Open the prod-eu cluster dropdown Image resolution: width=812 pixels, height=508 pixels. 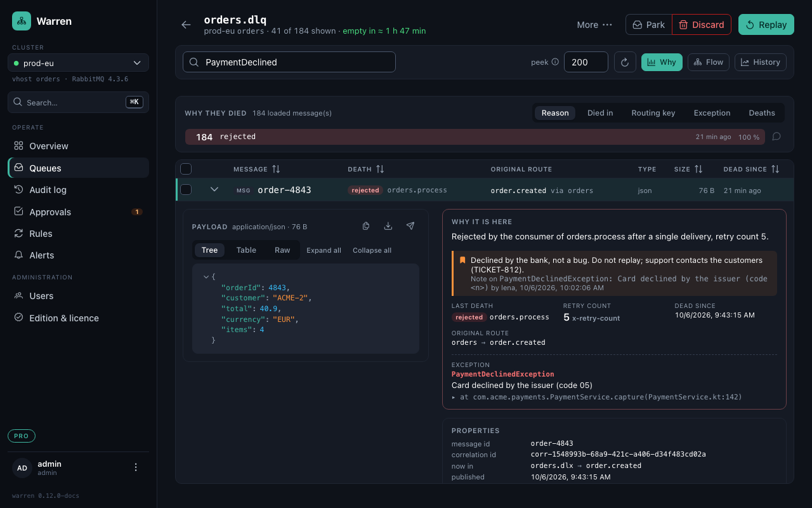pos(78,63)
